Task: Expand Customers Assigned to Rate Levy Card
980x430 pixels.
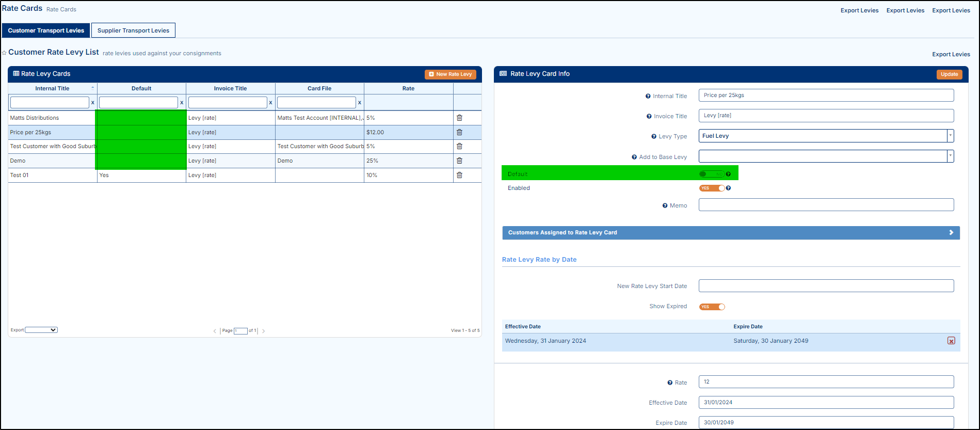Action: point(731,233)
